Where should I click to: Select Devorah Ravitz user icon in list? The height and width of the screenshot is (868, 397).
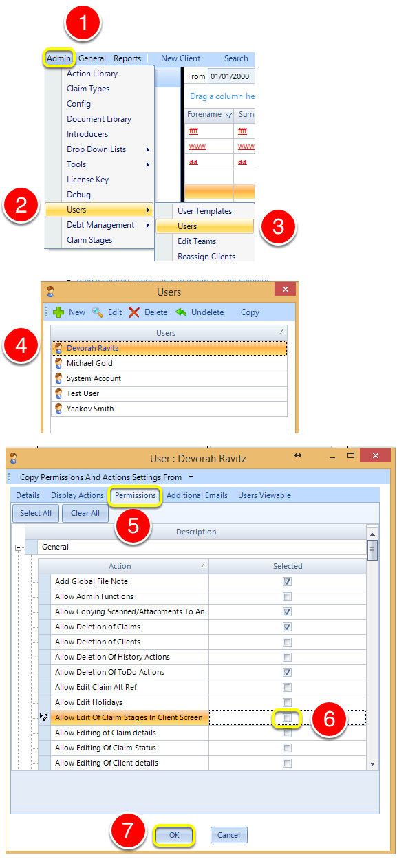58,348
